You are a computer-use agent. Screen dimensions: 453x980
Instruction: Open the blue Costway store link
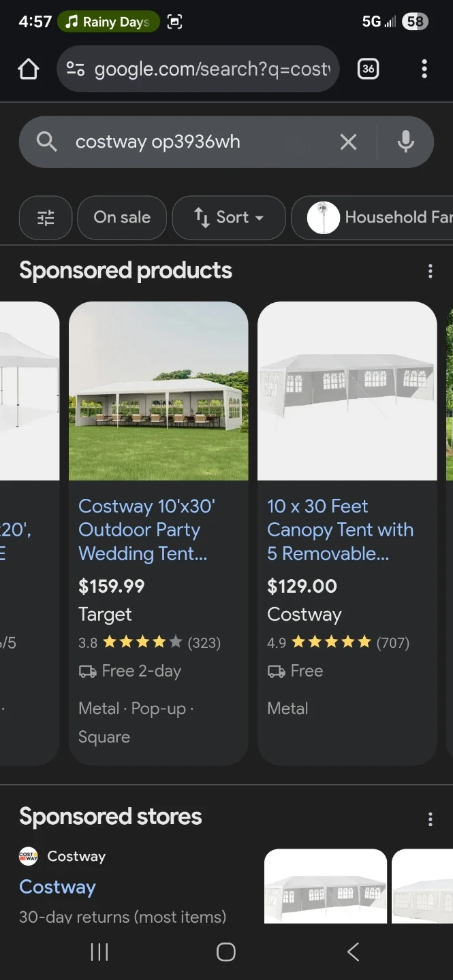point(57,887)
